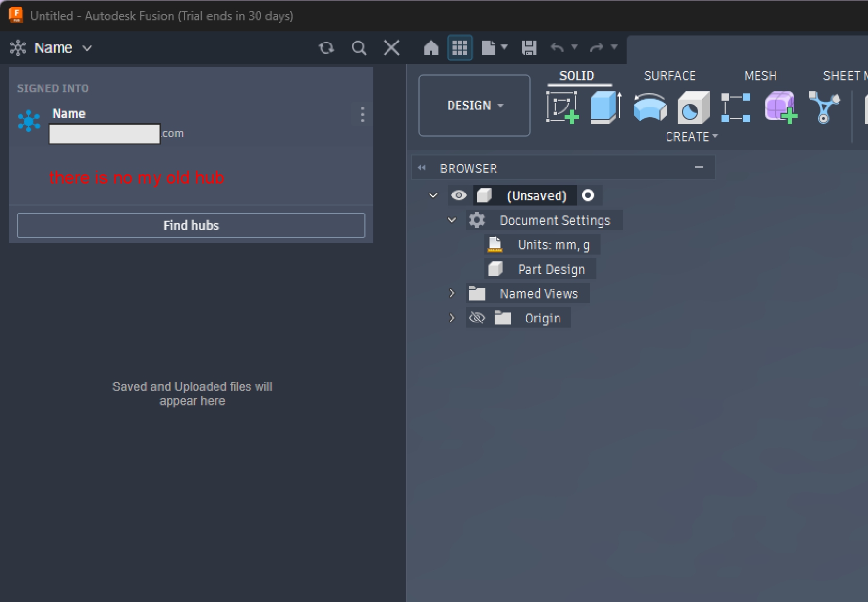Click the Find hubs button
868x602 pixels.
click(x=191, y=225)
